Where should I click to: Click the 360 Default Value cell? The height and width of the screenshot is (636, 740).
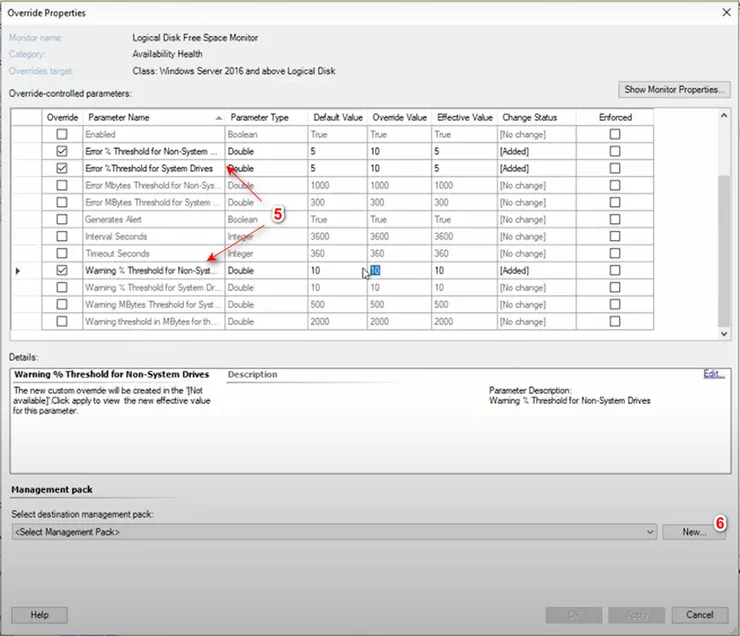(338, 253)
